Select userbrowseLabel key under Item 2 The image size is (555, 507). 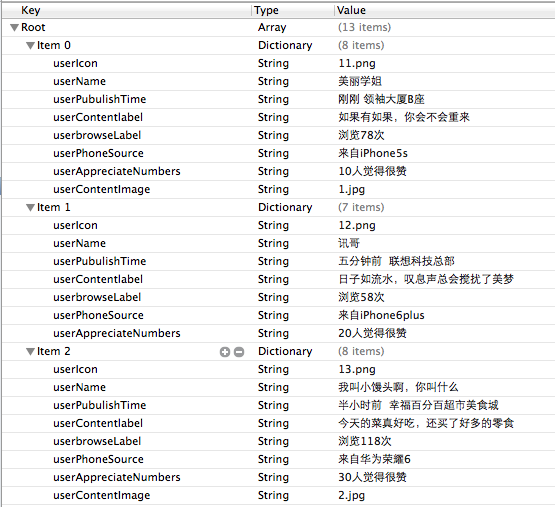tap(97, 441)
